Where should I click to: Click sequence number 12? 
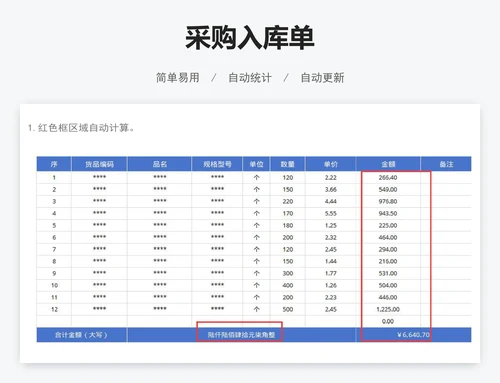(x=54, y=309)
